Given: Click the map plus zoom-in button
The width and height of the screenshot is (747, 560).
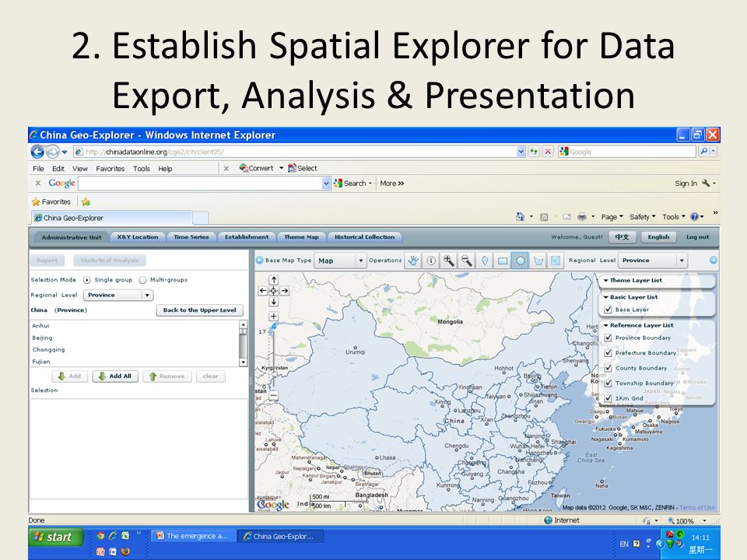Looking at the screenshot, I should (273, 317).
